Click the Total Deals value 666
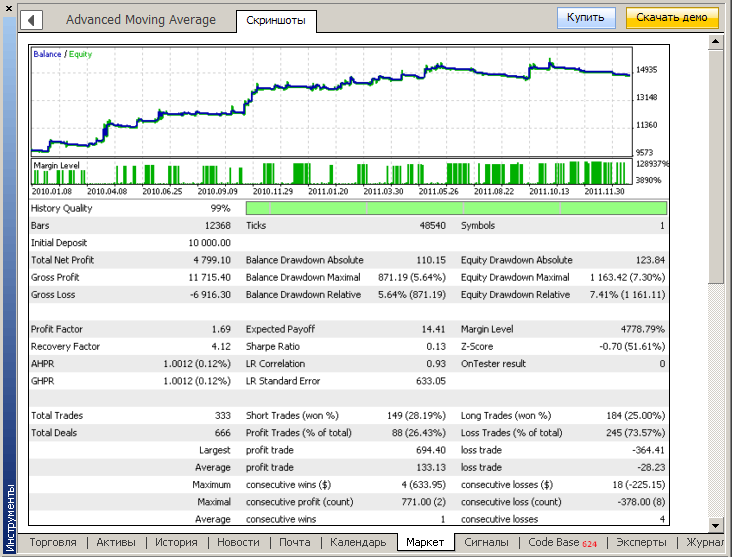 [223, 433]
